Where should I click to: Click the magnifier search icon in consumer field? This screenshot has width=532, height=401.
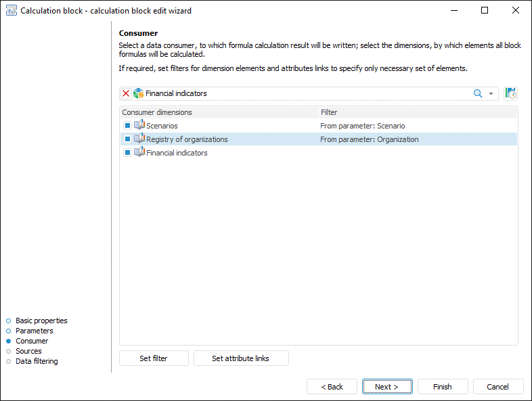[x=478, y=93]
